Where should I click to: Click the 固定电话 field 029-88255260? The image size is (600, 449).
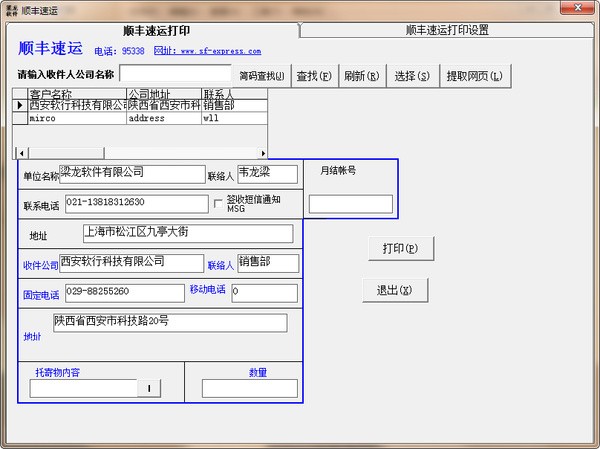click(125, 293)
